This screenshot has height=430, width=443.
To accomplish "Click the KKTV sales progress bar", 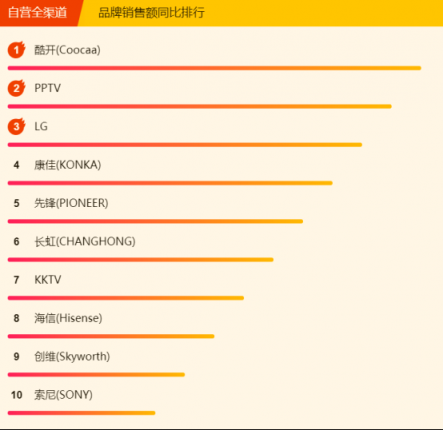I will (x=126, y=298).
